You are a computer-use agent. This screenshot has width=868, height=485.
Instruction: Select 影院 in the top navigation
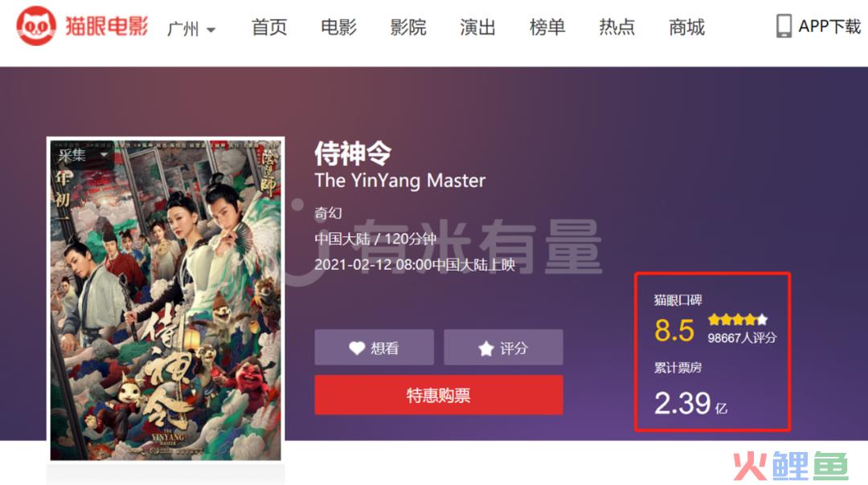click(x=408, y=27)
